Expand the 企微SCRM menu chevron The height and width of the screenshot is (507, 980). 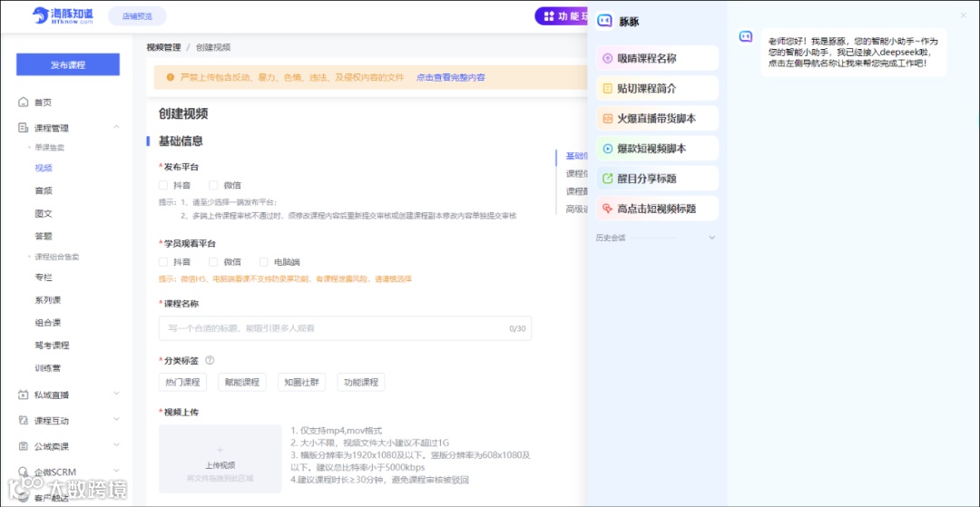(x=116, y=471)
